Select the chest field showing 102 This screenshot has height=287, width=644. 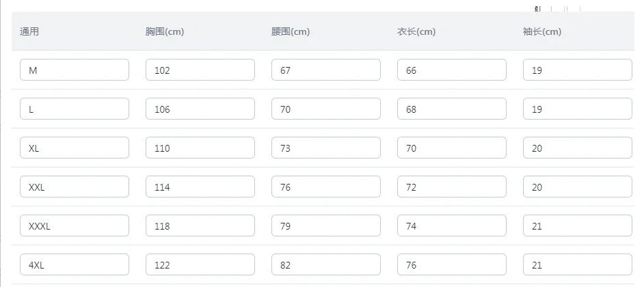tap(200, 70)
